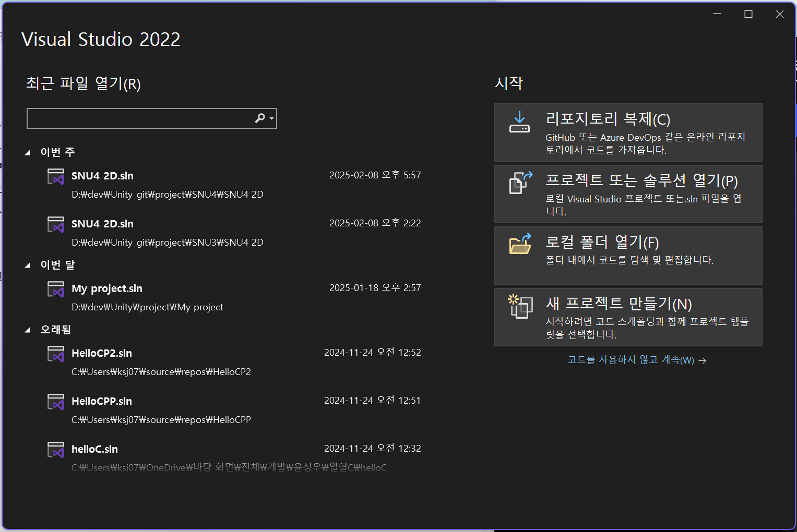
Task: Click the HelloCP2.sln solution icon
Action: (x=56, y=354)
